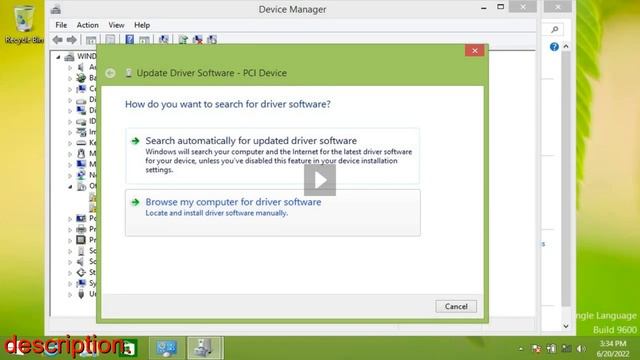
Task: Click the scroll down arrow in the right window
Action: 566,326
